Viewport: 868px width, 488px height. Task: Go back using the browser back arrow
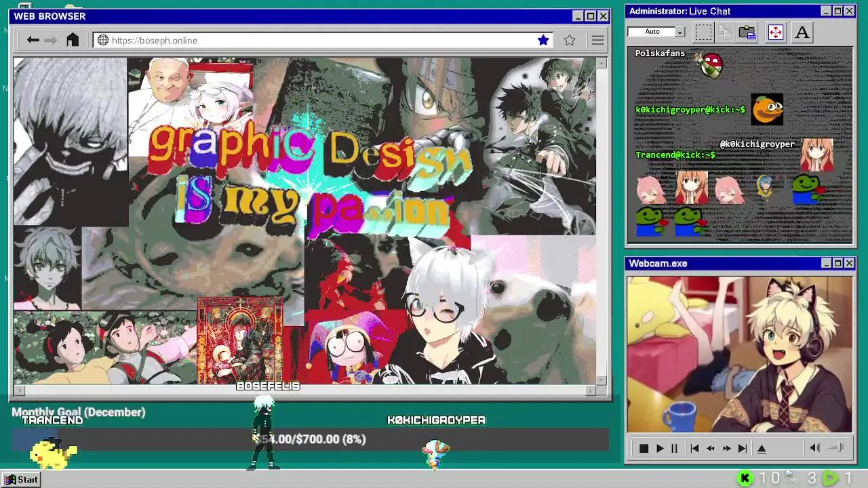33,41
